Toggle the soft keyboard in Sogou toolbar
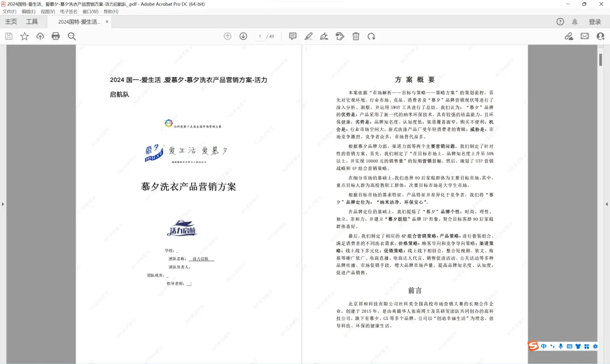This screenshot has height=364, width=610. (x=570, y=347)
